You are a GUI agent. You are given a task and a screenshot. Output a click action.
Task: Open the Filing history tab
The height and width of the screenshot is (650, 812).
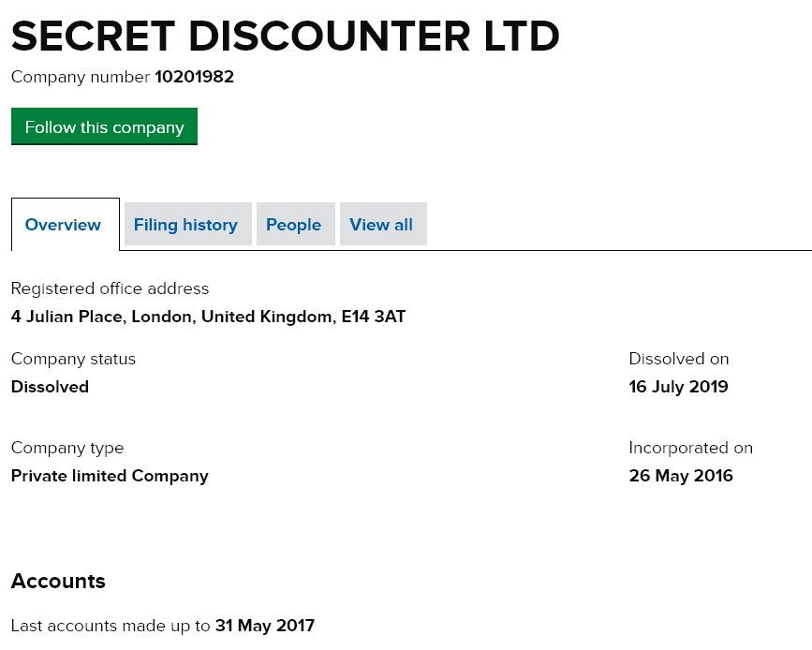(x=185, y=225)
